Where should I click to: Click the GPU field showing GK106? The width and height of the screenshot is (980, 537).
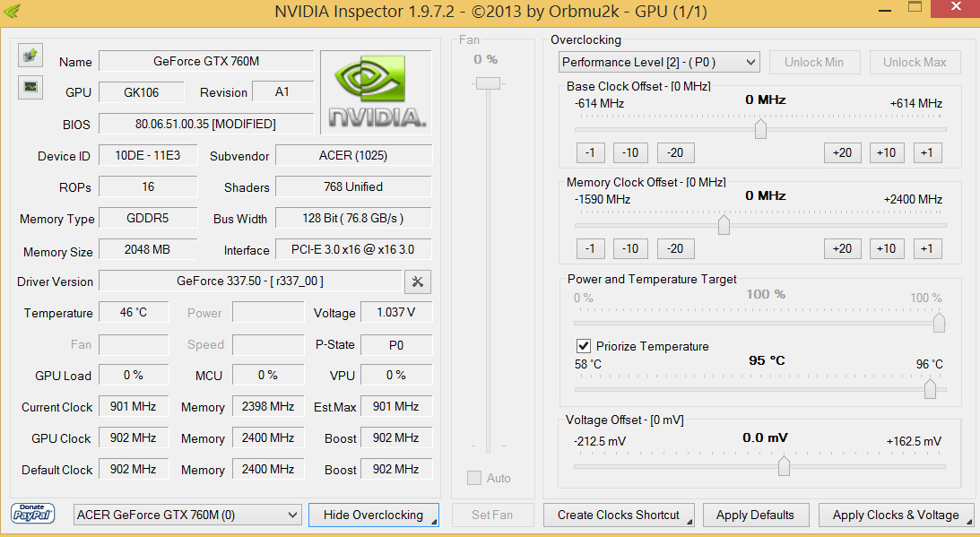tap(142, 92)
